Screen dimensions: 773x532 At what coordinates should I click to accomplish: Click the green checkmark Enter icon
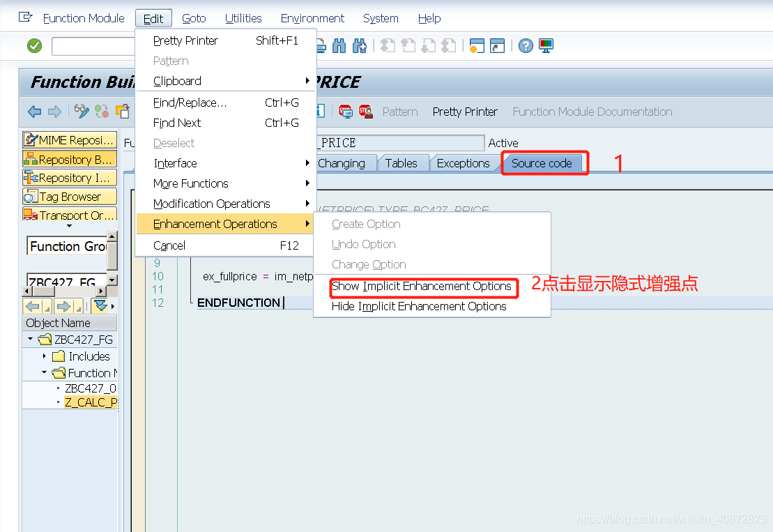tap(35, 46)
